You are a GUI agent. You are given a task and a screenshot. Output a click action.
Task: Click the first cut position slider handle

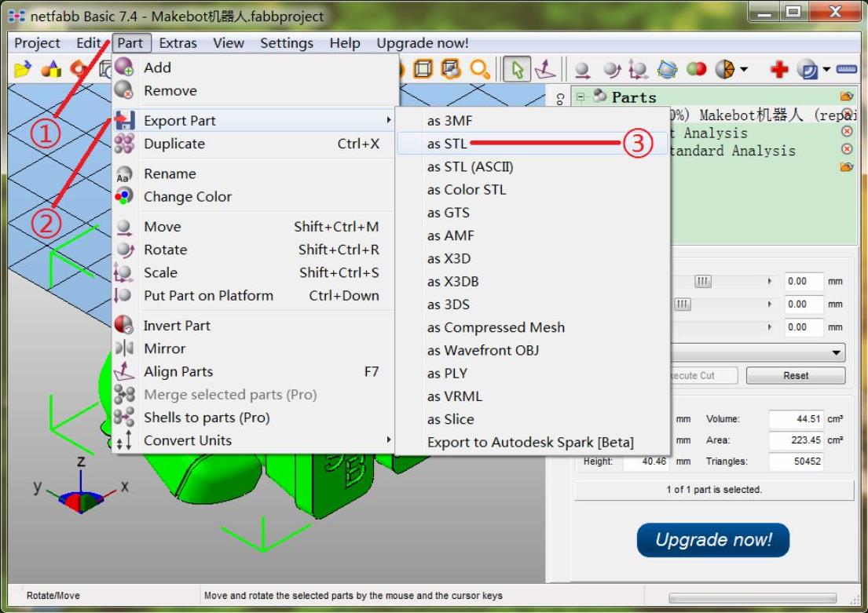(702, 281)
